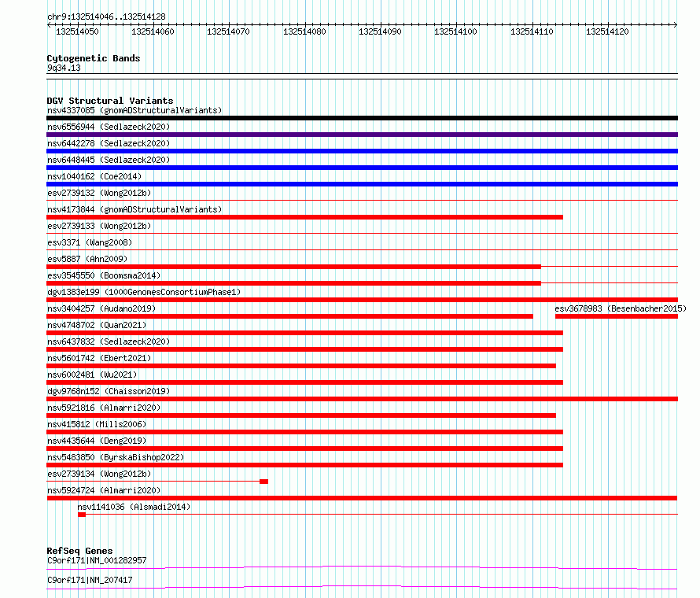This screenshot has width=700, height=598.
Task: Click the red bar under nsv5483850
Action: tap(305, 465)
